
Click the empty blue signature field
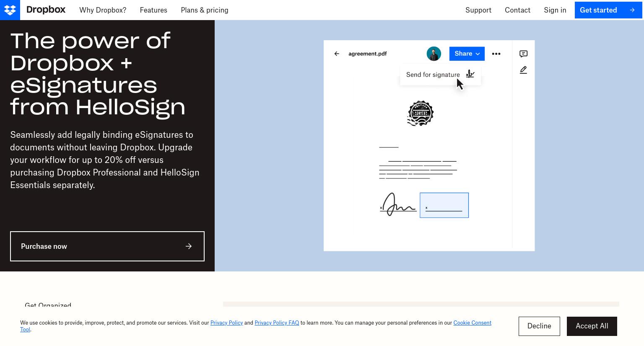pyautogui.click(x=444, y=205)
